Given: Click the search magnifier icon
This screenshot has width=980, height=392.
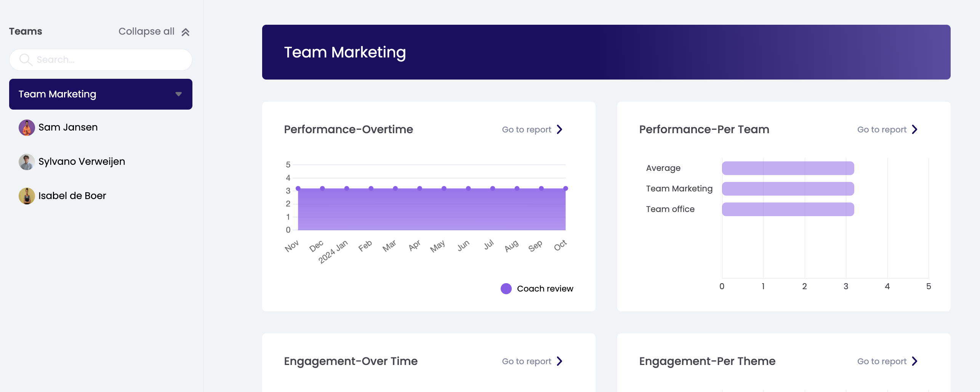Looking at the screenshot, I should click(26, 60).
